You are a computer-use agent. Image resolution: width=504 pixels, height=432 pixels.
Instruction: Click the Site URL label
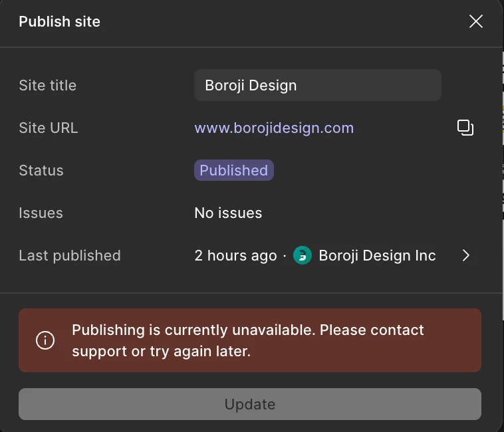[49, 128]
